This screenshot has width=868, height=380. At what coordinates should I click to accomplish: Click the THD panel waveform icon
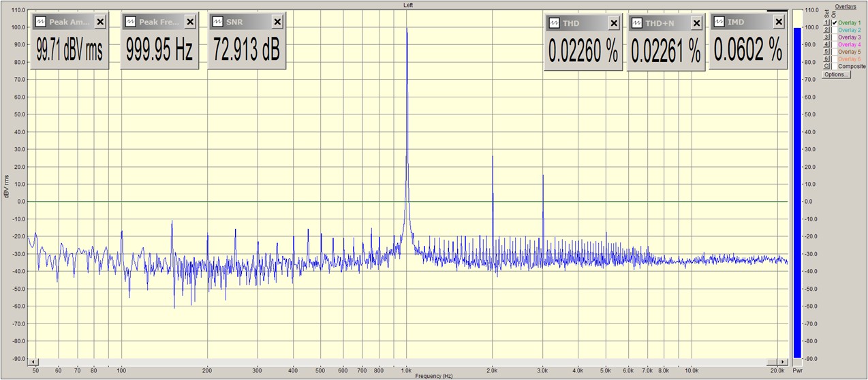point(555,22)
